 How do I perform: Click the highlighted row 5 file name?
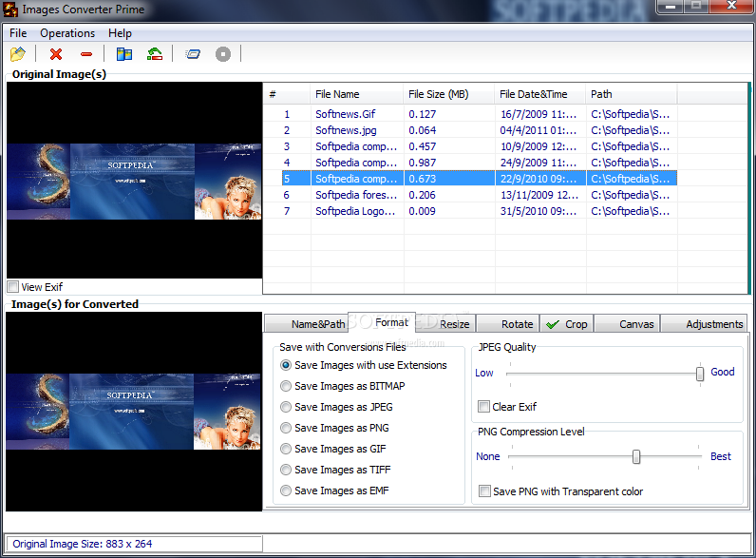(356, 179)
